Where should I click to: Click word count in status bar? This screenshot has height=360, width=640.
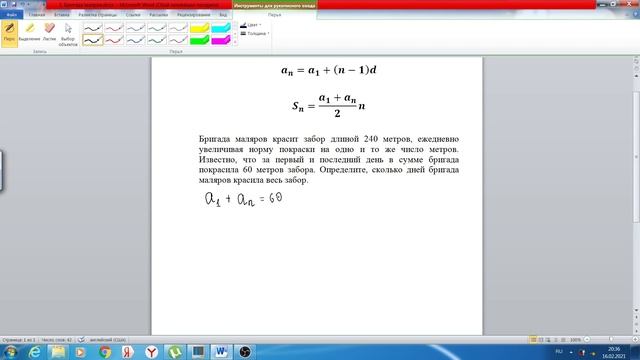click(57, 340)
